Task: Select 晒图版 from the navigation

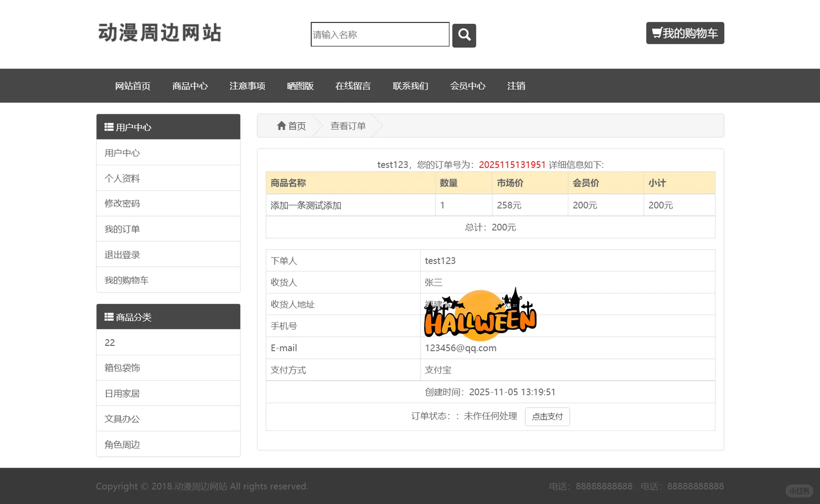Action: pos(300,86)
